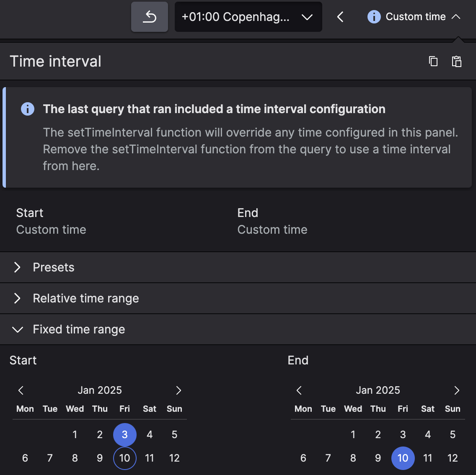This screenshot has width=476, height=475.
Task: Open the +01:00 Copenhagen timezone dropdown
Action: coord(248,17)
